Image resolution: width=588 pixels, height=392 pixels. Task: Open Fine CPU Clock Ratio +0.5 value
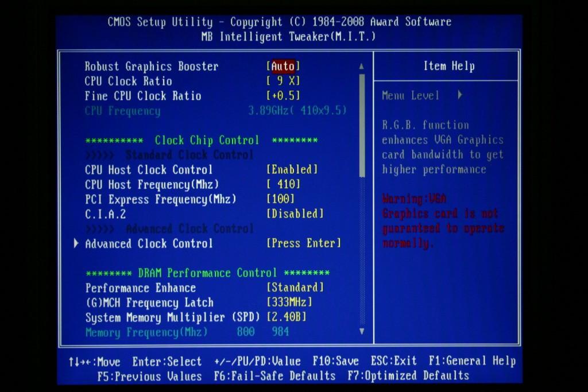point(283,96)
